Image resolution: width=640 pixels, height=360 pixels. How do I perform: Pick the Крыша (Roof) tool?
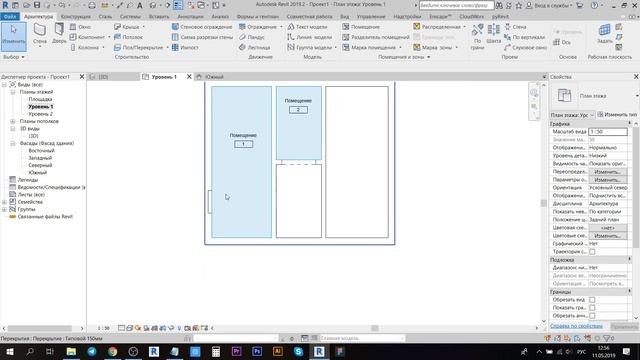[127, 27]
